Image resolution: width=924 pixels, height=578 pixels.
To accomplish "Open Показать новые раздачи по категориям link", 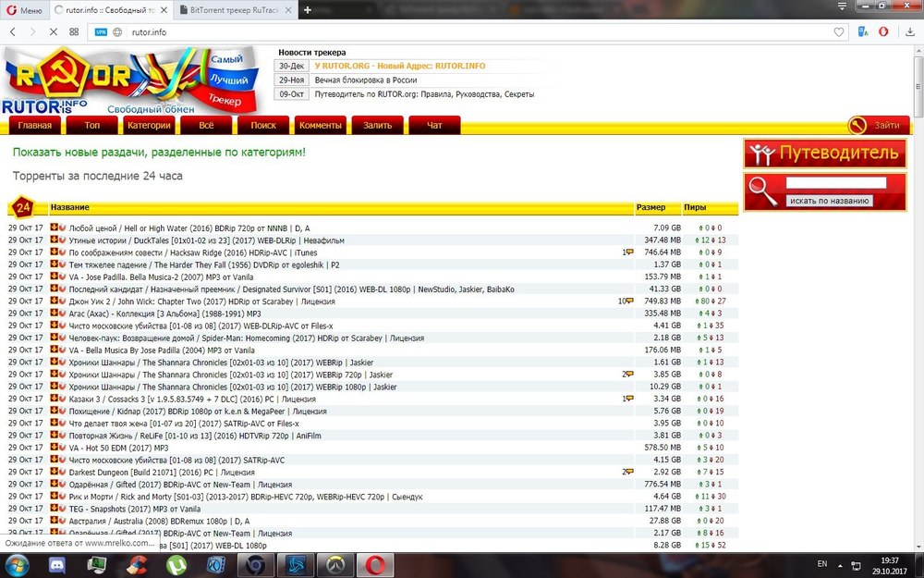I will [159, 153].
